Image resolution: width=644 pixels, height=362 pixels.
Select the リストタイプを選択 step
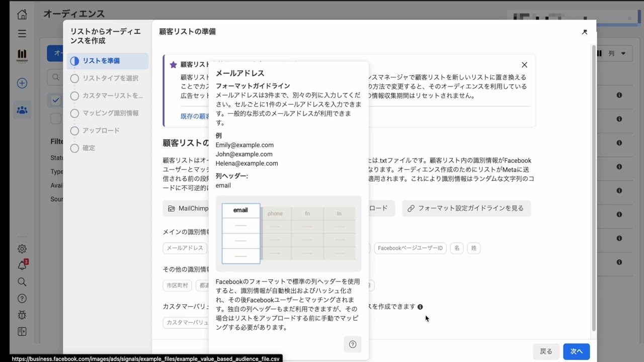click(108, 78)
